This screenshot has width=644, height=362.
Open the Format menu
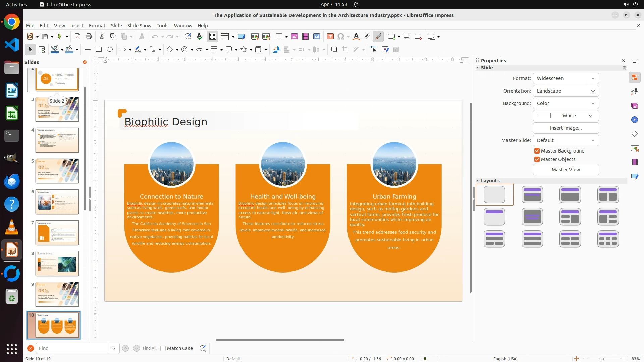[97, 26]
